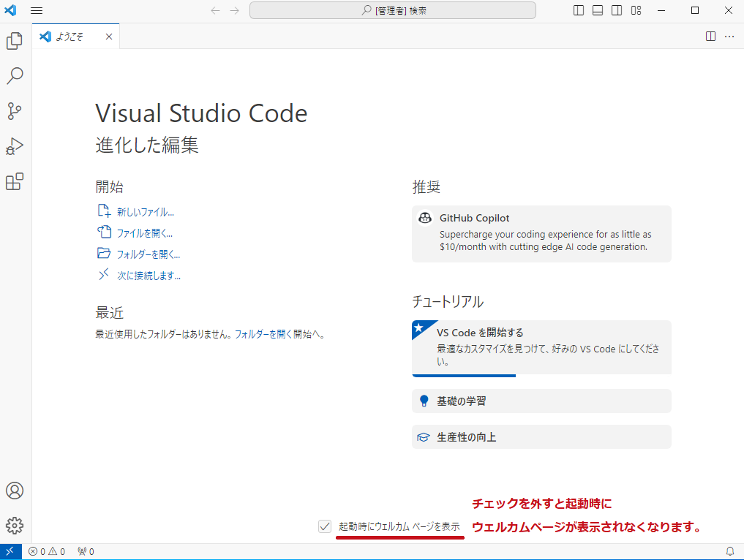
Task: Open the Customize Layout icon
Action: (x=636, y=10)
